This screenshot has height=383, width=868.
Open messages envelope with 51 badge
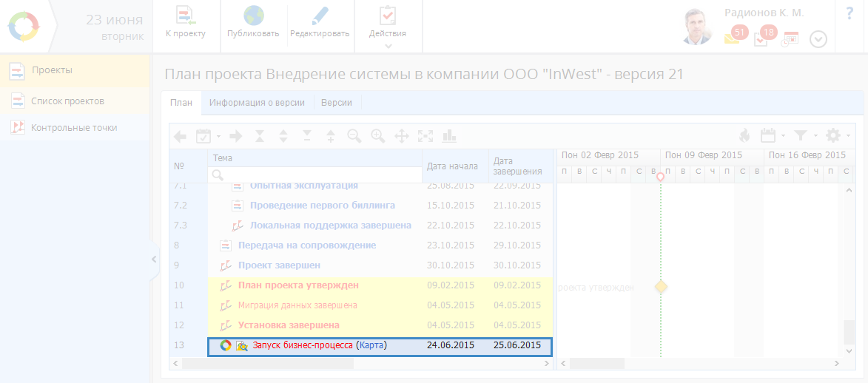[732, 39]
